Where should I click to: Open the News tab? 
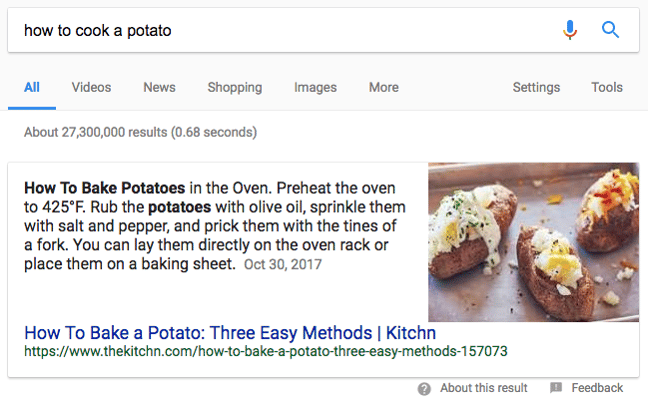(159, 88)
